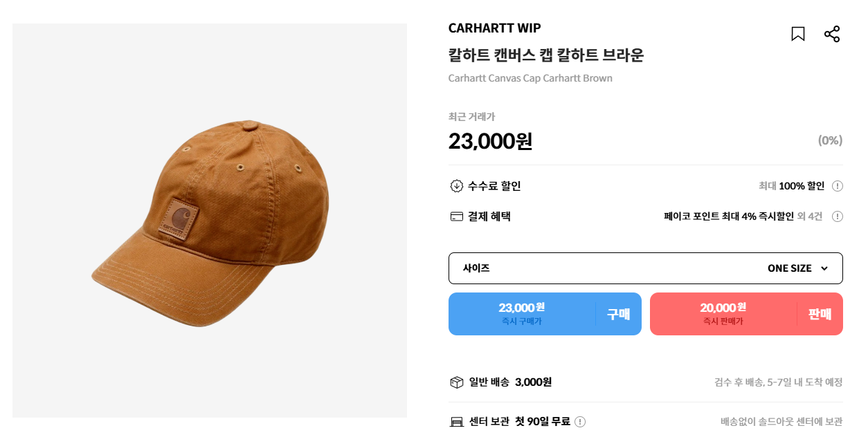Image resolution: width=868 pixels, height=437 pixels.
Task: Expand the ONE SIZE chevron arrow
Action: pos(824,268)
